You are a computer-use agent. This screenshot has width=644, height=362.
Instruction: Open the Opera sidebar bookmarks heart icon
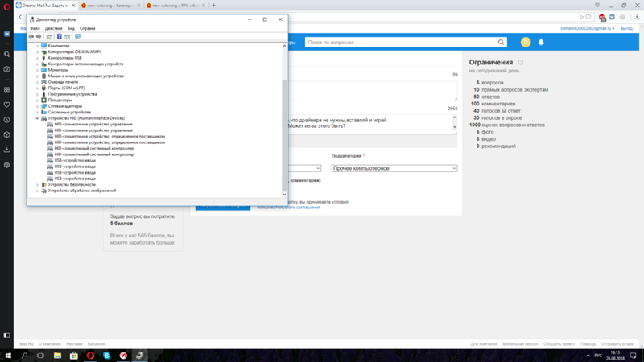click(x=6, y=105)
